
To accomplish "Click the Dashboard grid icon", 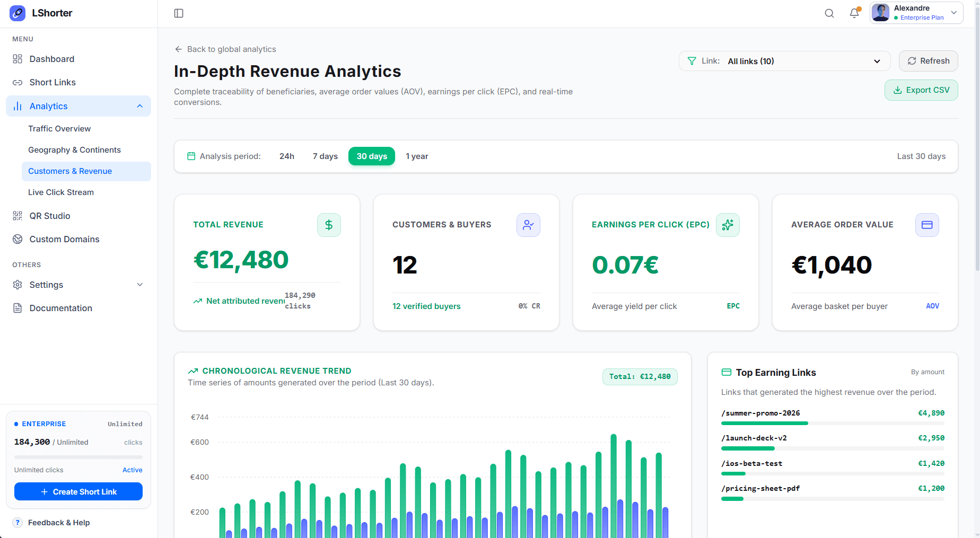I will point(17,59).
